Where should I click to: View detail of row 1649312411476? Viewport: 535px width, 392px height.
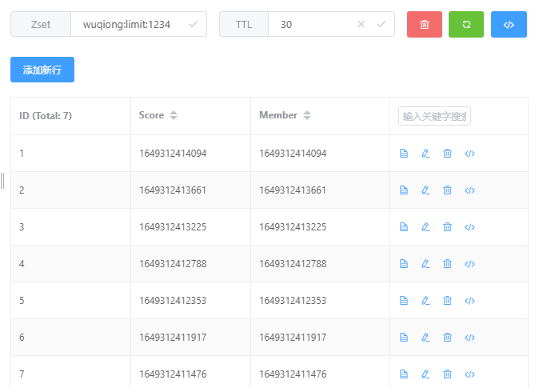[404, 374]
